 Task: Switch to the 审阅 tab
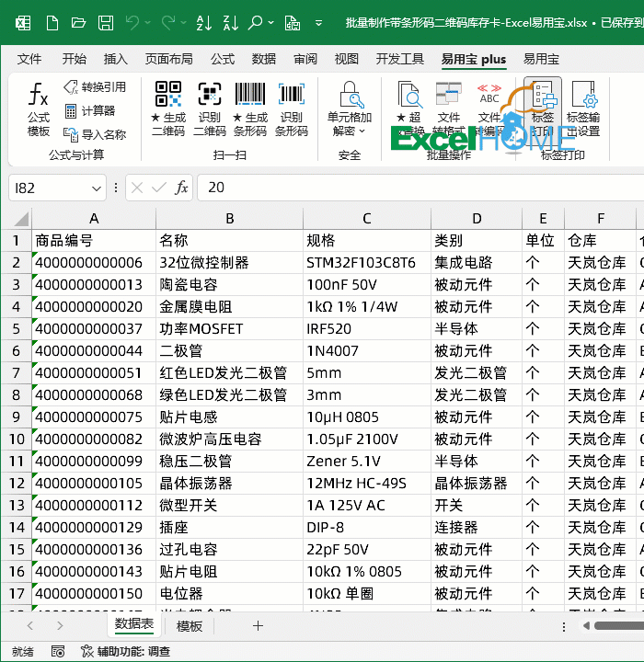click(305, 59)
